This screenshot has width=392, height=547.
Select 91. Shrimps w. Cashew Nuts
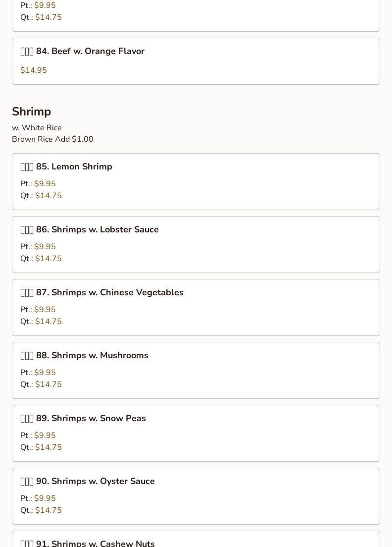point(96,544)
